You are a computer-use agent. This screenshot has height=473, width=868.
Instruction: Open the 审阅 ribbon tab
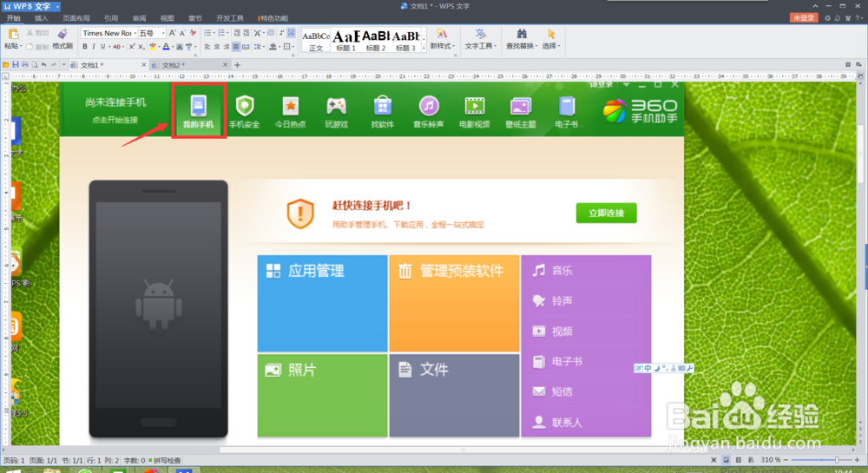click(140, 18)
